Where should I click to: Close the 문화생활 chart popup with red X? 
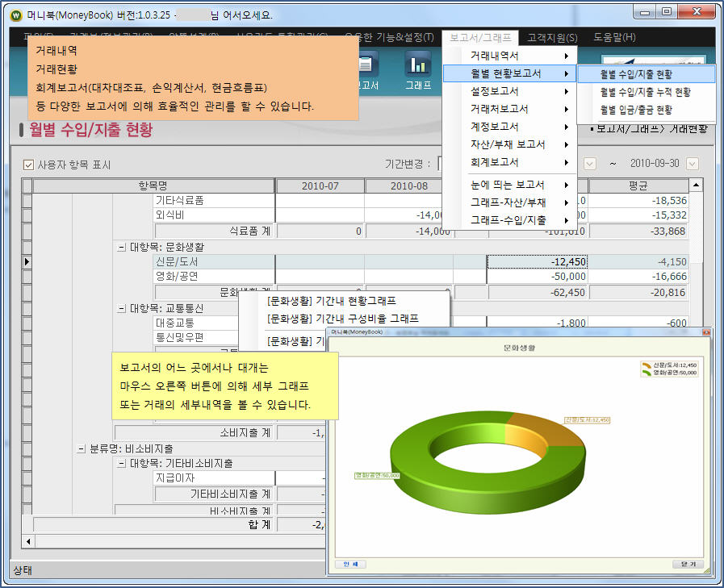(706, 332)
